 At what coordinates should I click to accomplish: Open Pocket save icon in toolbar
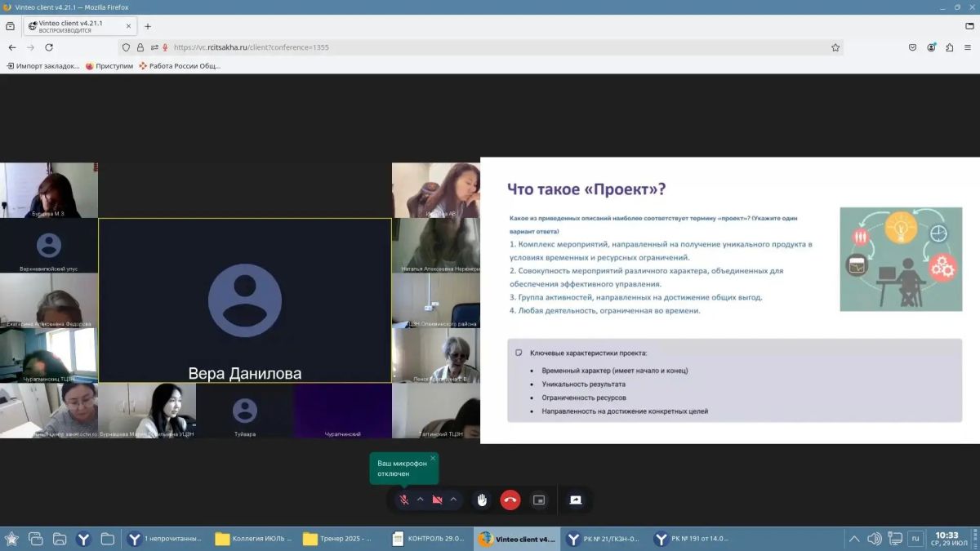[x=913, y=47]
